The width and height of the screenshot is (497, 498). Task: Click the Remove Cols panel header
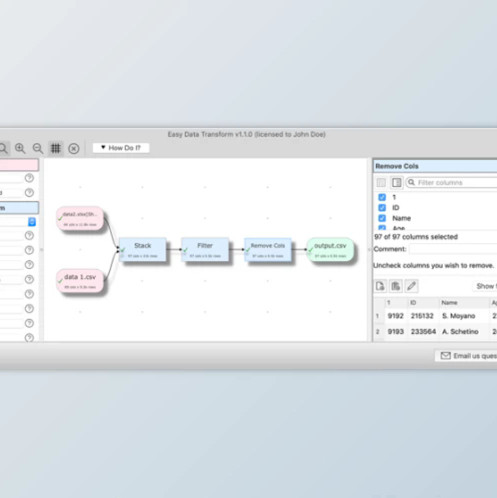click(x=435, y=166)
